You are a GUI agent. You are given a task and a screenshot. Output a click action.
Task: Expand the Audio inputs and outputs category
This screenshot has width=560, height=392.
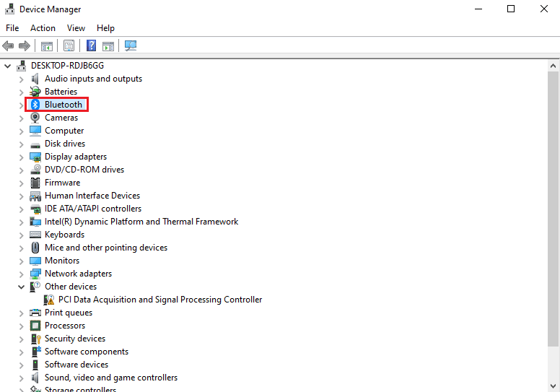[x=22, y=79]
